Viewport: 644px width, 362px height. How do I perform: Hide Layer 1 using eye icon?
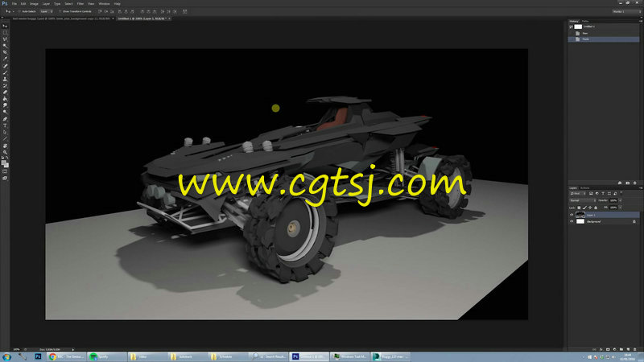coord(572,215)
